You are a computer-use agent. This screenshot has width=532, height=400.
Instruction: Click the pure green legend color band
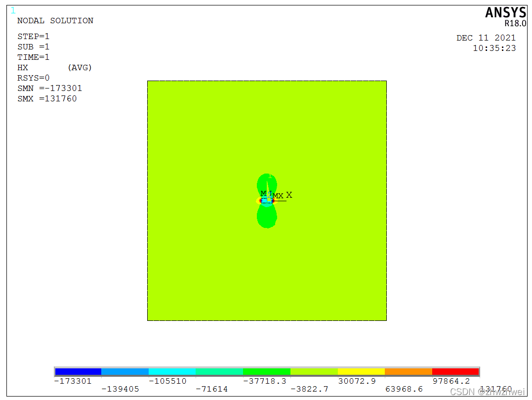[267, 372]
